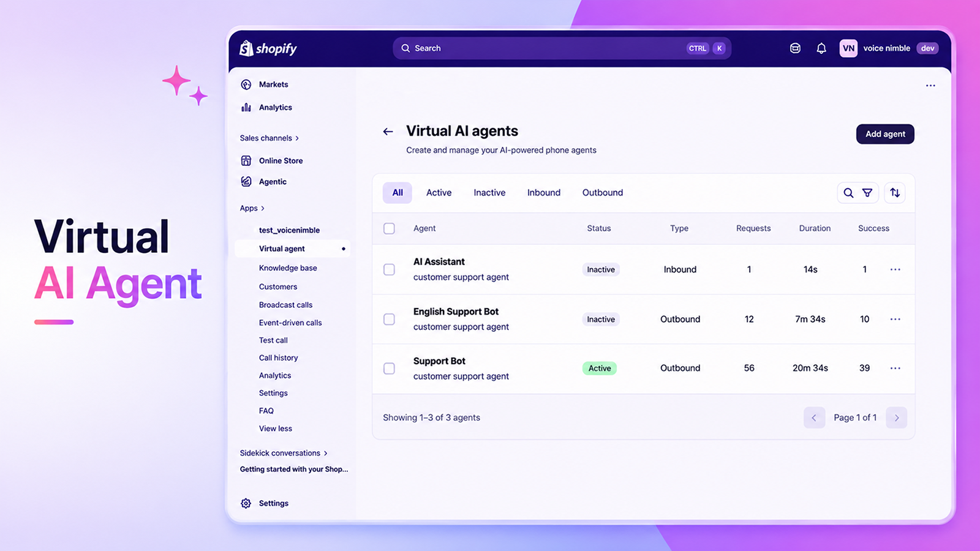This screenshot has height=551, width=980.
Task: Open the AI Assistant agent name
Action: 439,262
